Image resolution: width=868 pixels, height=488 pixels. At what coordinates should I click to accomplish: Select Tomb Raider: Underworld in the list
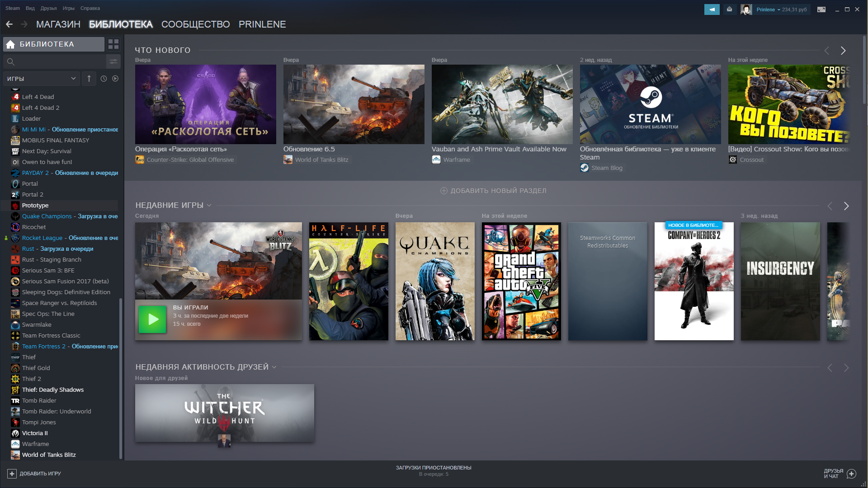pyautogui.click(x=60, y=411)
